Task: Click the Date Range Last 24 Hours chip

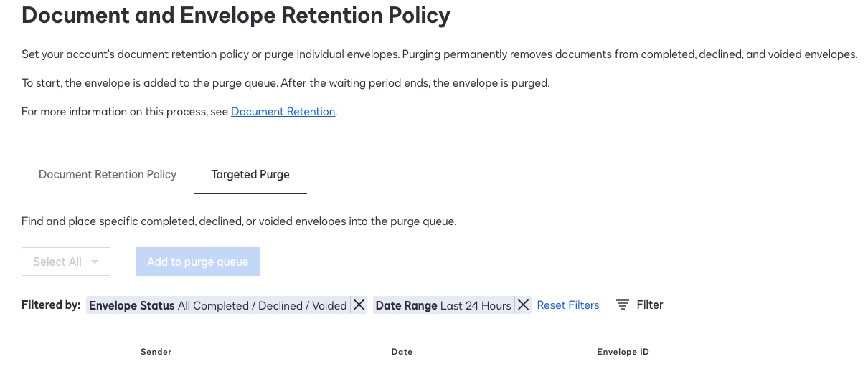Action: pyautogui.click(x=443, y=305)
